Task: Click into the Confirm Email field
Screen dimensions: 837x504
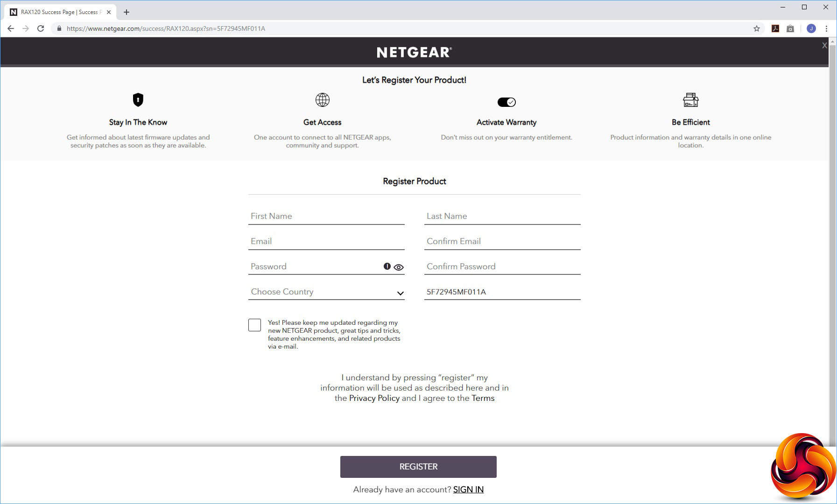Action: pos(502,241)
